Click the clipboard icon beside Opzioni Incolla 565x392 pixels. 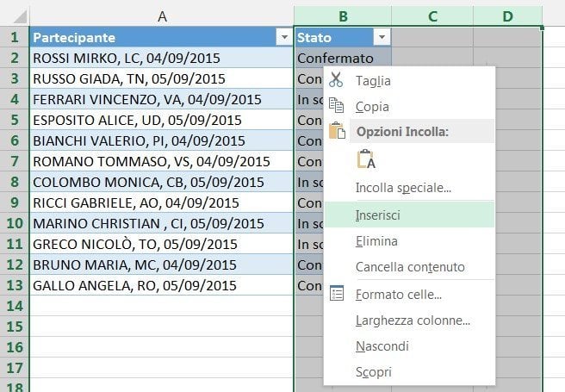(x=337, y=130)
